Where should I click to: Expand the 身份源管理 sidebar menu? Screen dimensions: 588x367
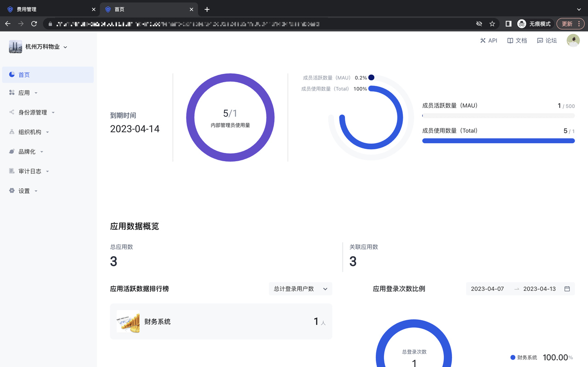pos(33,113)
